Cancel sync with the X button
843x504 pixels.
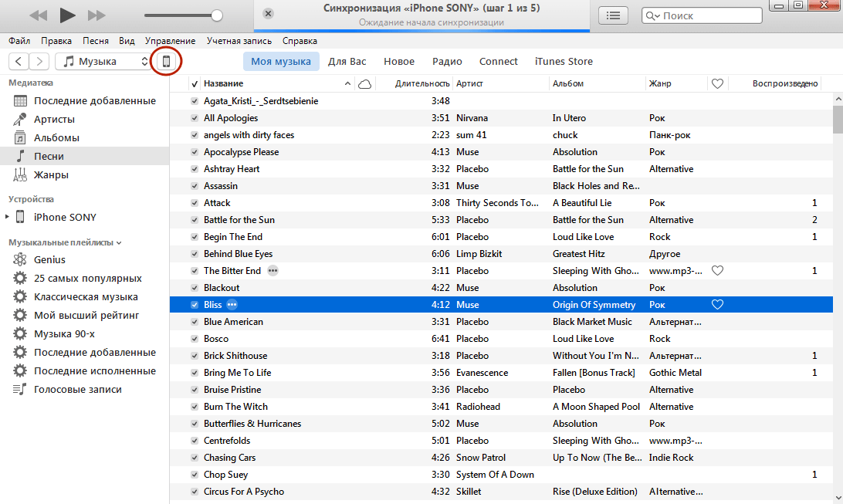269,13
